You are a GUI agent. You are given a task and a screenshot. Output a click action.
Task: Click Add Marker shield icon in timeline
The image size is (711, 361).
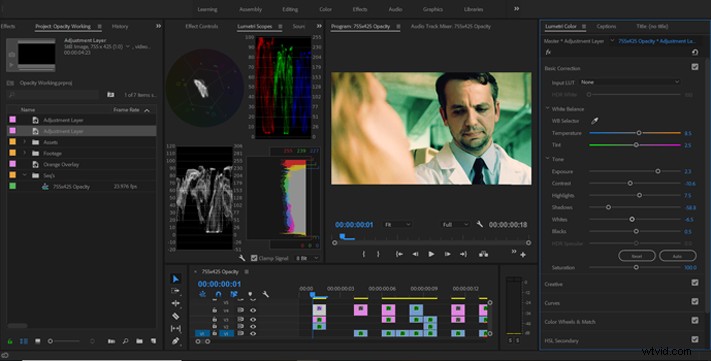(x=250, y=294)
